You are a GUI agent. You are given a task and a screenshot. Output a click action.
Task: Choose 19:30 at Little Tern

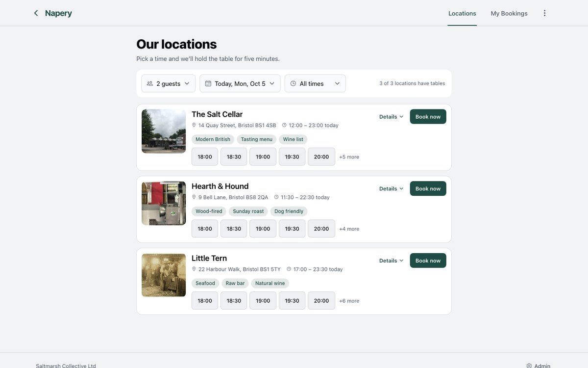click(292, 301)
